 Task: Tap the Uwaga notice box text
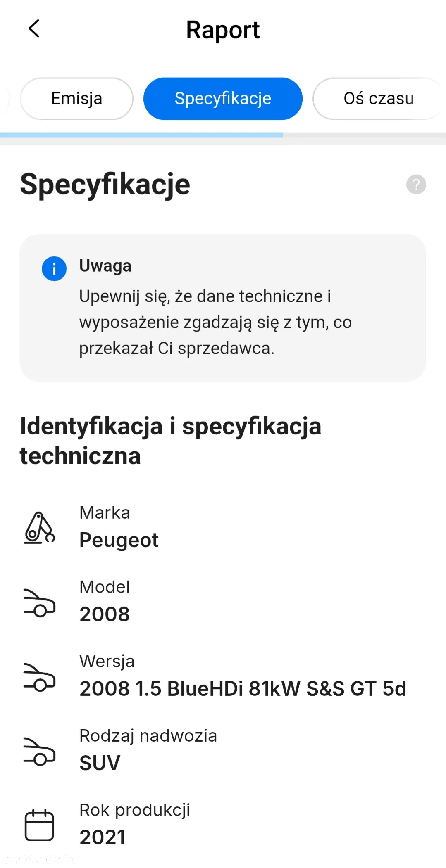tap(215, 322)
